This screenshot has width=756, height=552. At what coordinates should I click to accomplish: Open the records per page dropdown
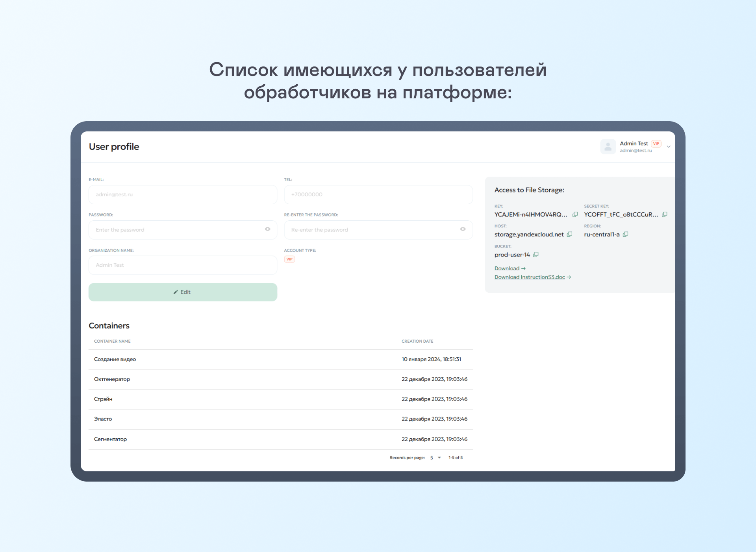pos(435,458)
